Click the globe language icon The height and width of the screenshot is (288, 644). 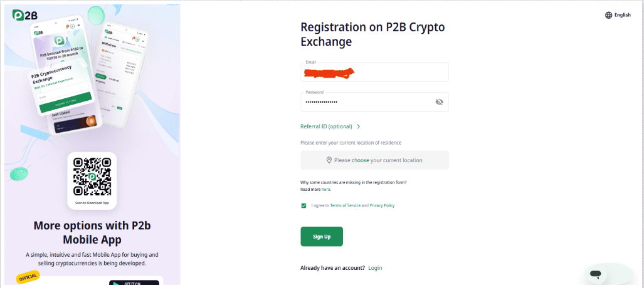[608, 15]
